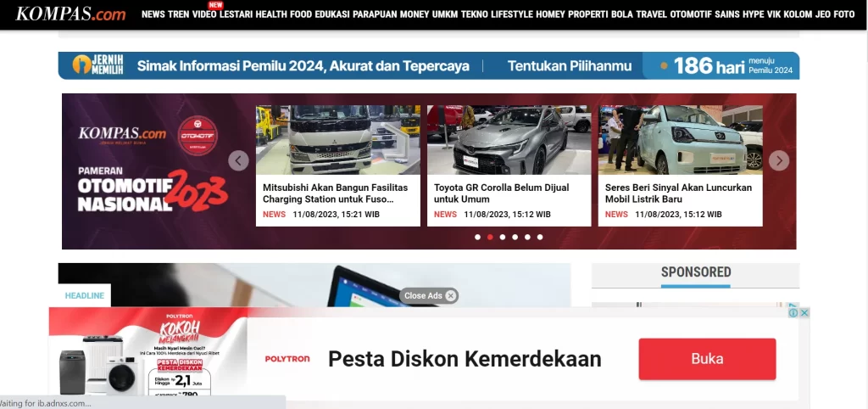Viewport: 868px width, 409px height.
Task: Open the TREN menu item
Action: coord(178,14)
